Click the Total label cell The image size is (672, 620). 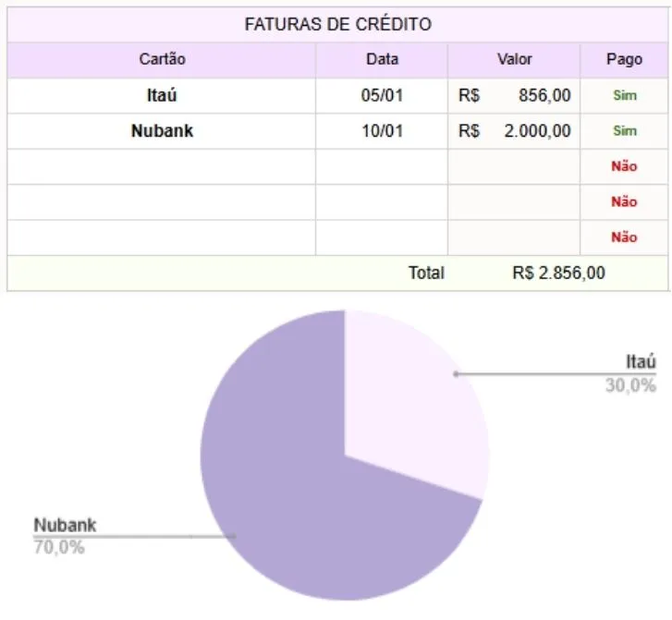tap(426, 274)
